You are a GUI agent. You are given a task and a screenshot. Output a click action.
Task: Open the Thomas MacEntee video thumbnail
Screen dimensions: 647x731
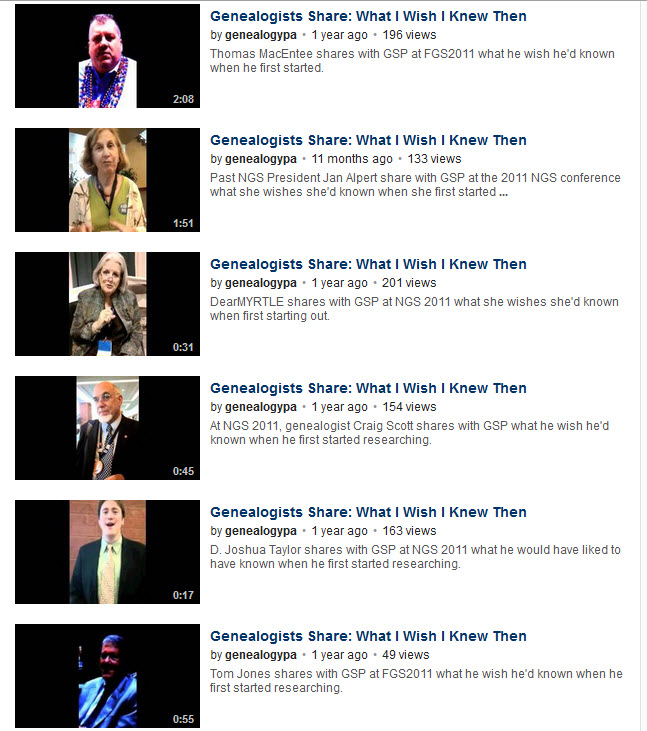(x=107, y=56)
